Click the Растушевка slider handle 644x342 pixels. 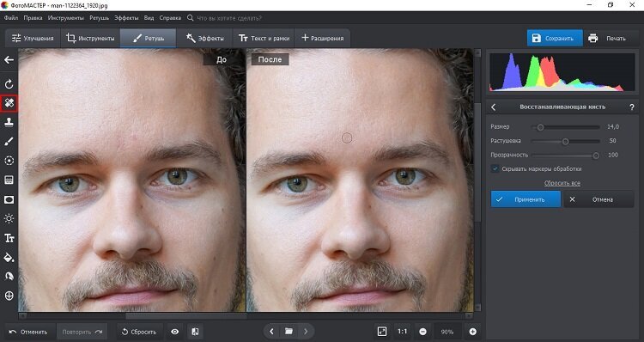[566, 142]
